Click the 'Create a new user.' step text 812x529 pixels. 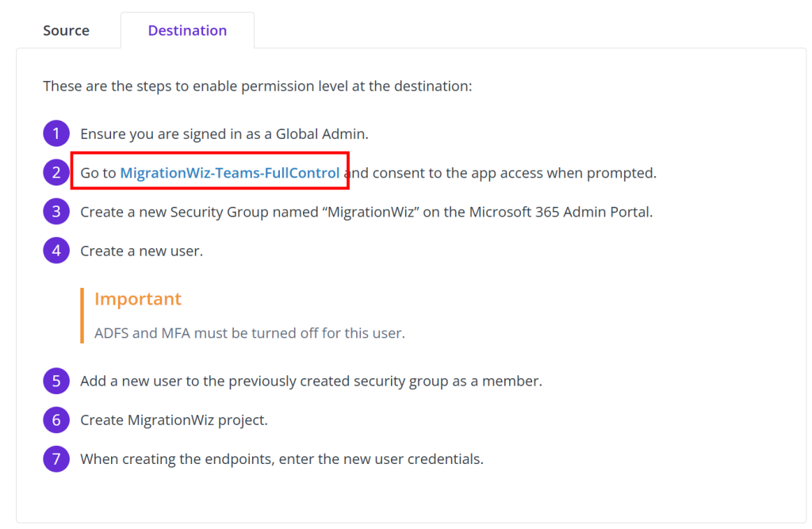(x=141, y=251)
